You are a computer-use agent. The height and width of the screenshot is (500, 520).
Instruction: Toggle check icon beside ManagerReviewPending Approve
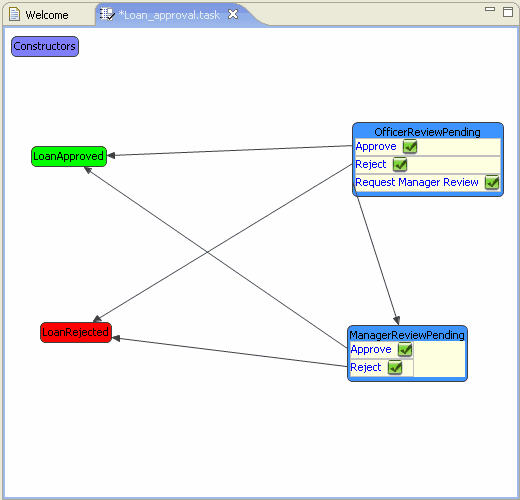pyautogui.click(x=405, y=349)
